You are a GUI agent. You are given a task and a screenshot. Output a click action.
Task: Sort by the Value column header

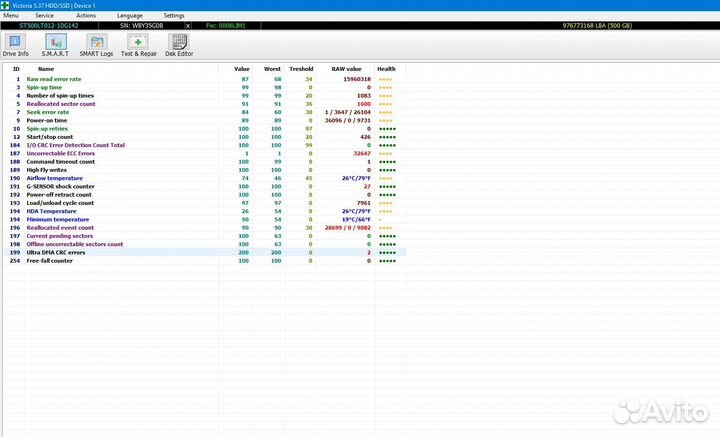241,69
